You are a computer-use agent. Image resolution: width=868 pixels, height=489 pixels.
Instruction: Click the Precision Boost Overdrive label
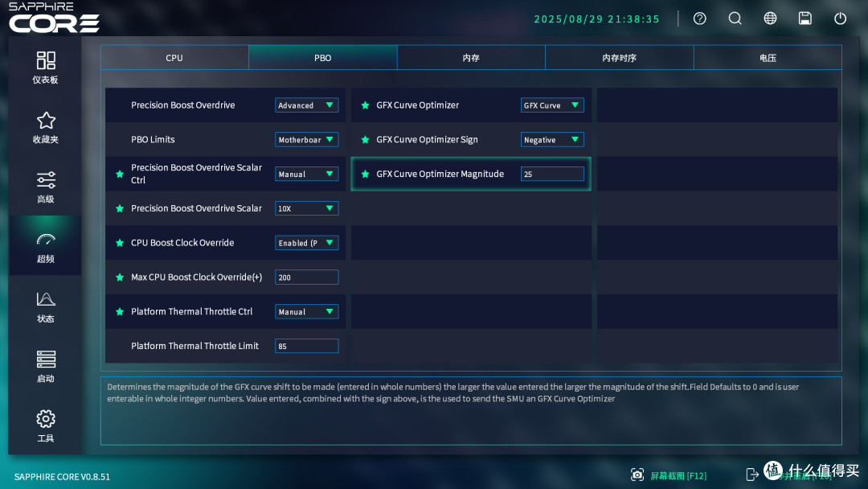[x=182, y=105]
